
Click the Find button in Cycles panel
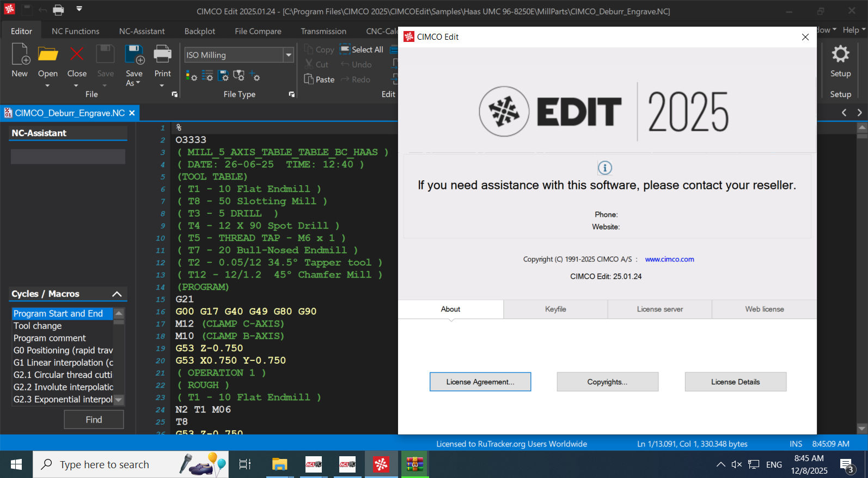[x=94, y=420]
